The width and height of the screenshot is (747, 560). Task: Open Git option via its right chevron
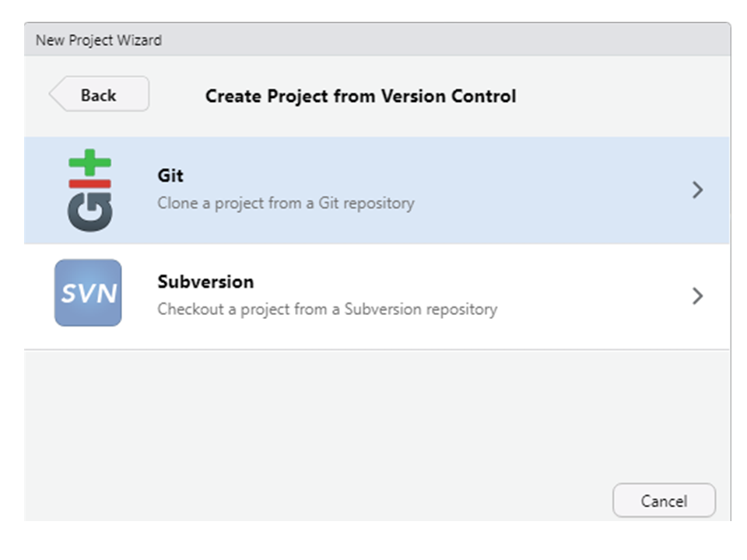click(x=697, y=190)
